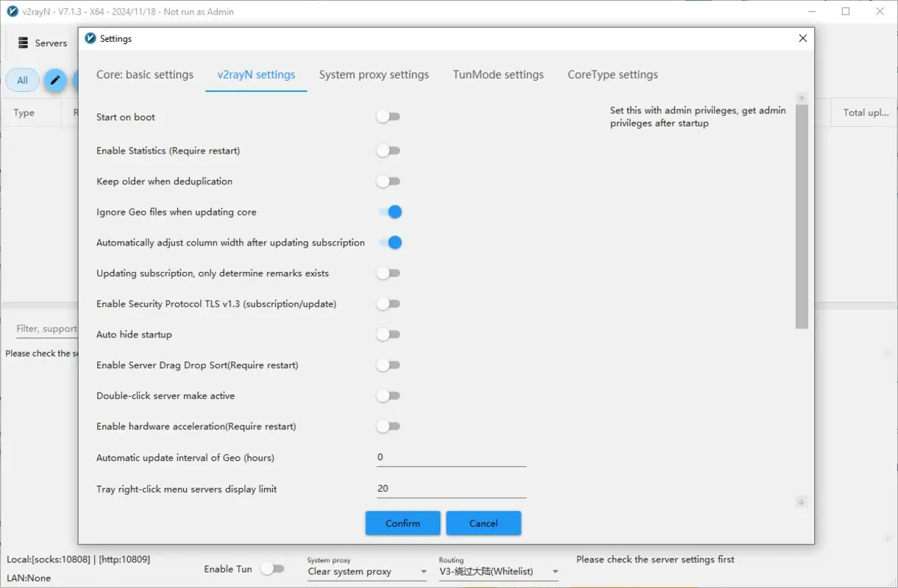The image size is (898, 588).
Task: Turn on Double-click server make active
Action: pos(388,395)
